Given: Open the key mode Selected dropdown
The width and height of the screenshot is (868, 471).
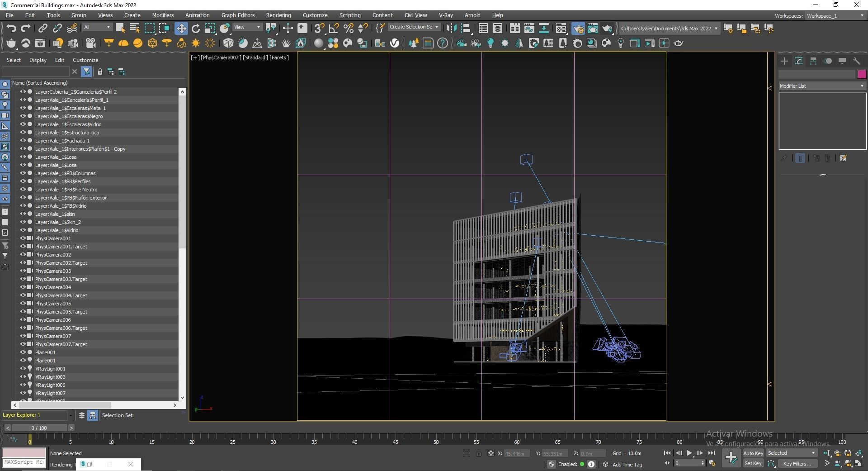Looking at the screenshot, I should (791, 453).
